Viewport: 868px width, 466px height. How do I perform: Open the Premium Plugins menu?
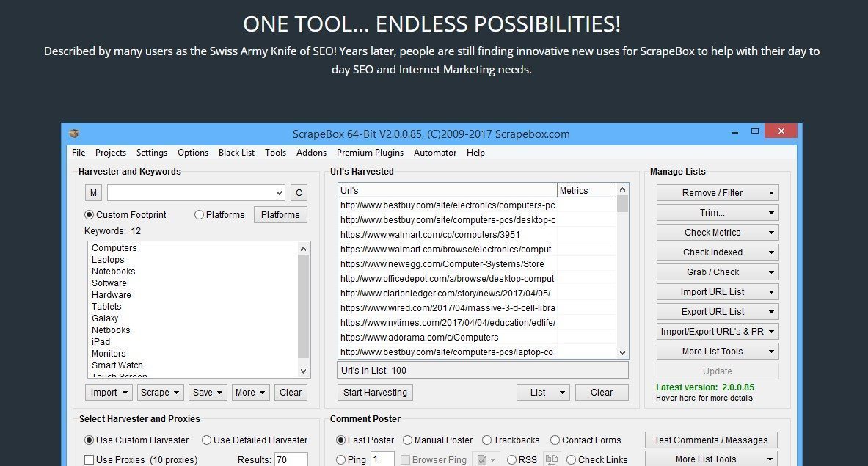click(x=371, y=153)
